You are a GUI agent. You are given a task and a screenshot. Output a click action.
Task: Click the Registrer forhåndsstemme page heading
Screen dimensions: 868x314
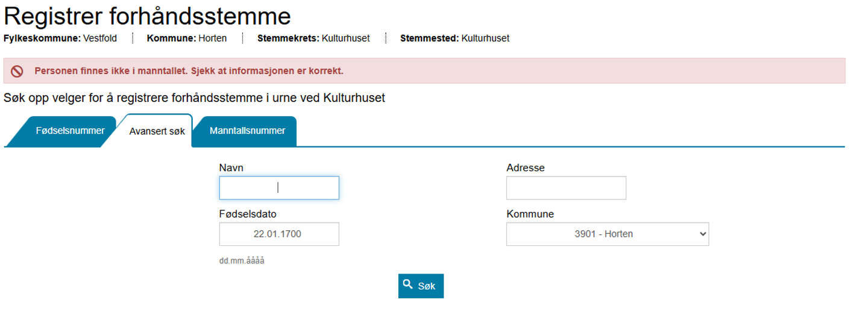[148, 16]
